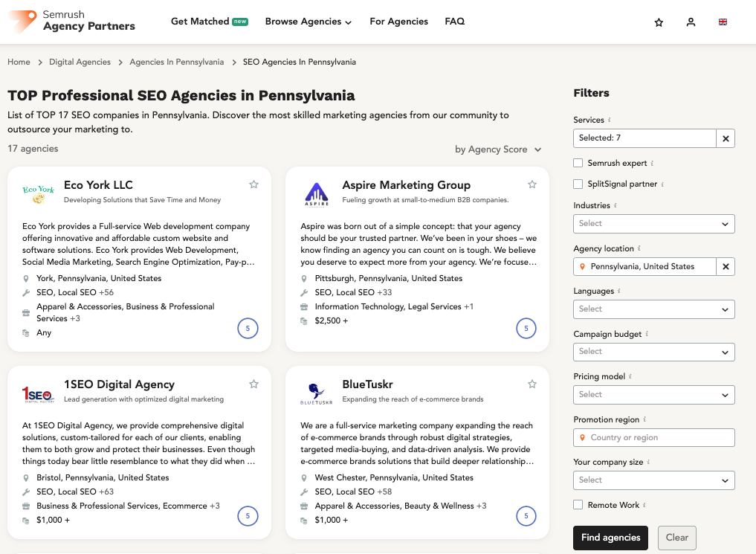Click Aspire Marketing Group score badge

tap(526, 329)
